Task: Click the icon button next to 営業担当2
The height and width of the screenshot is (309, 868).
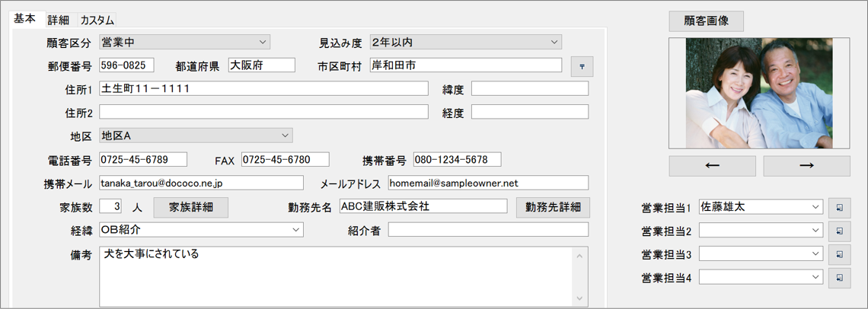Action: pyautogui.click(x=839, y=231)
